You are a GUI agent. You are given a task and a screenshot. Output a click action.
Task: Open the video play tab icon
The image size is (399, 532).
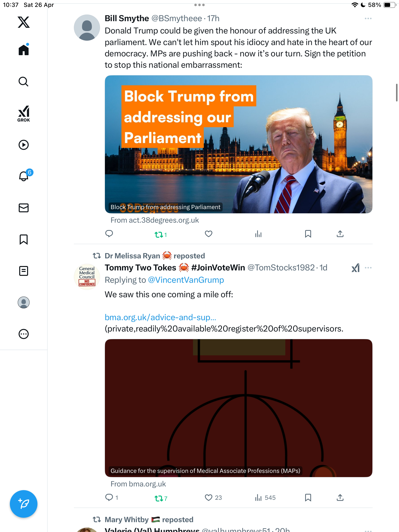coord(24,145)
